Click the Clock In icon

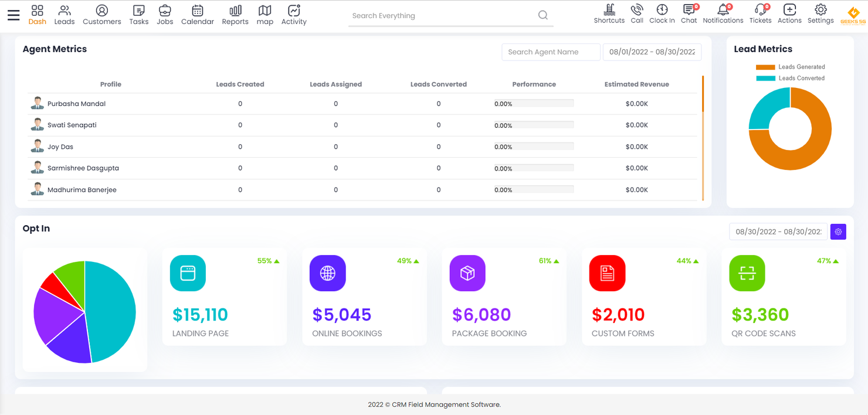tap(662, 14)
